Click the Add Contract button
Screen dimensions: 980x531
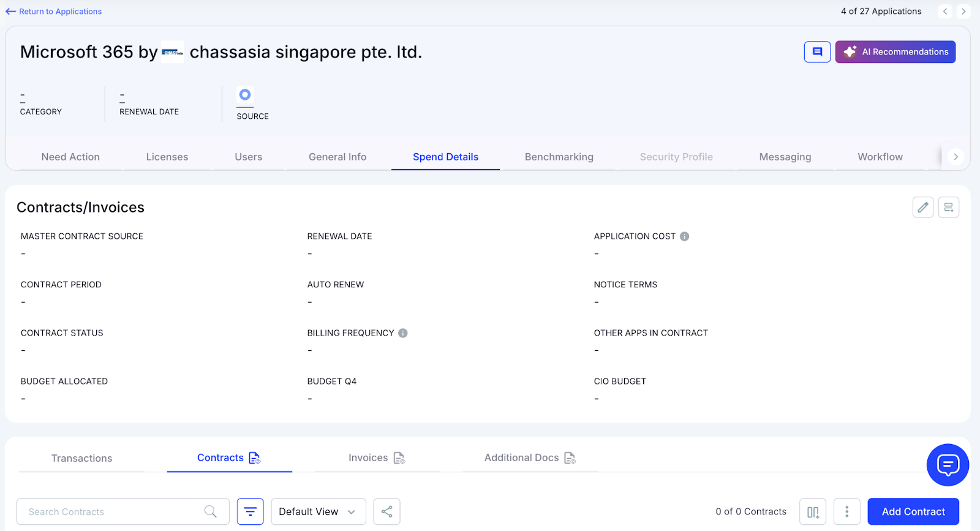pos(913,511)
